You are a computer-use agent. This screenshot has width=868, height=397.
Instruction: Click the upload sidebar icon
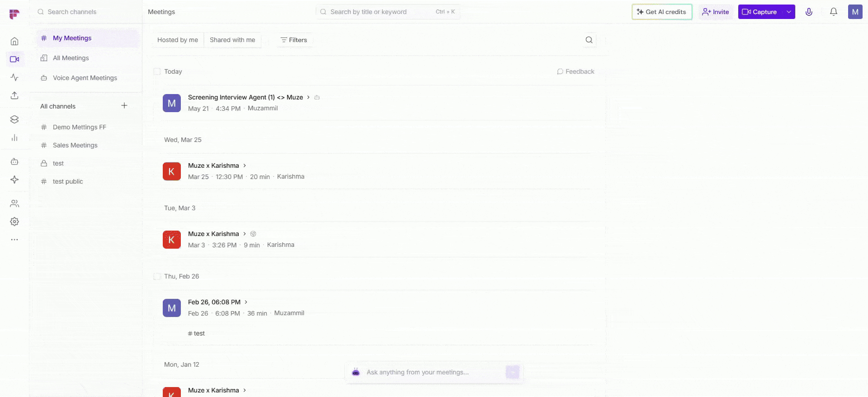click(x=14, y=95)
